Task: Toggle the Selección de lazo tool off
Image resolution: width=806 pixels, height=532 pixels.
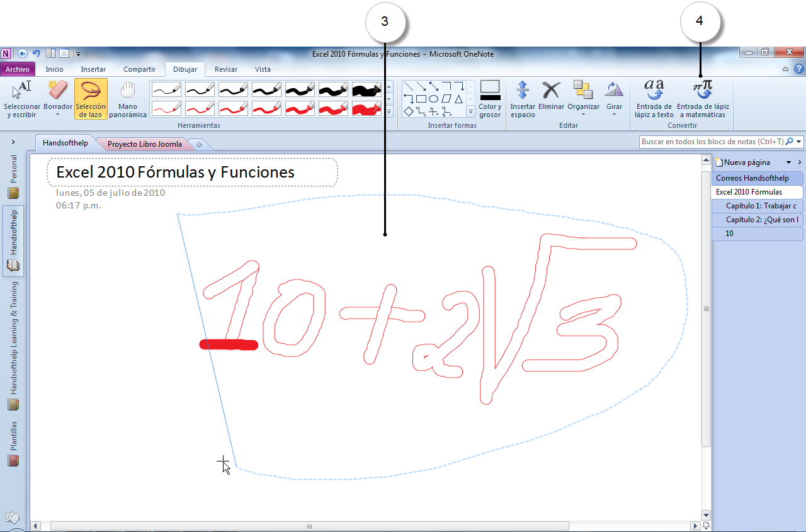Action: [91, 98]
